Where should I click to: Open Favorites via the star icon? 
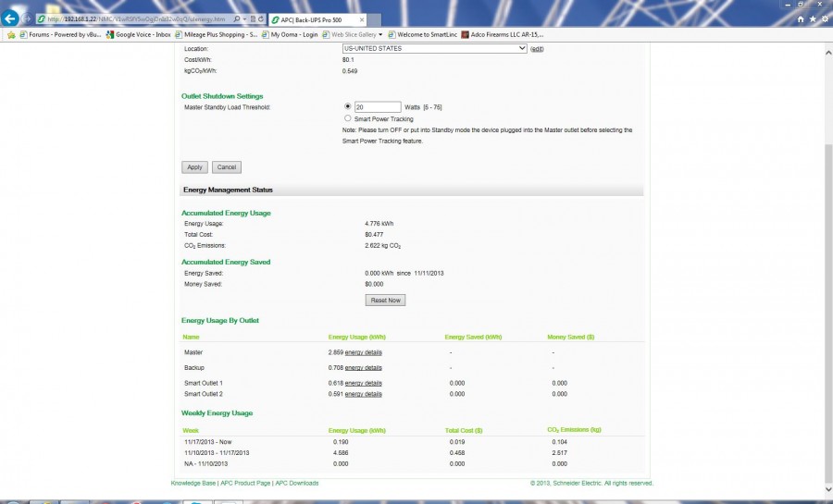(811, 18)
